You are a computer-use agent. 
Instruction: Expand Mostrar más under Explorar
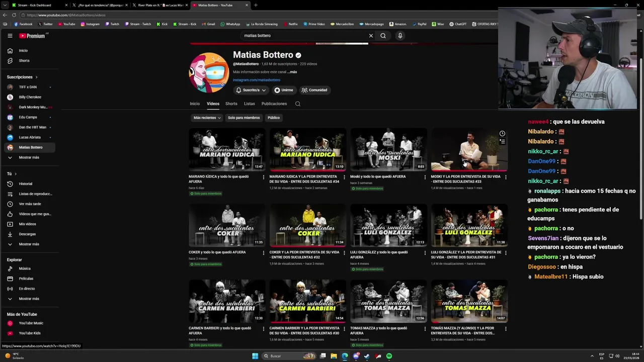30,299
